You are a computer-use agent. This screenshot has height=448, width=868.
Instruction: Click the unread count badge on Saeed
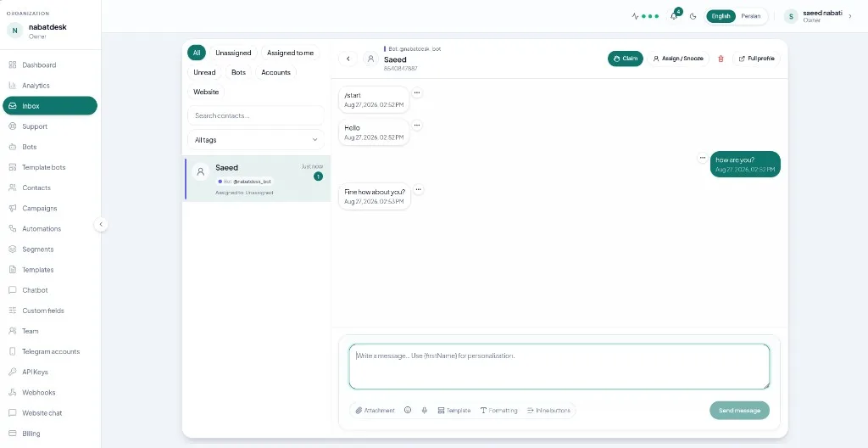click(318, 176)
